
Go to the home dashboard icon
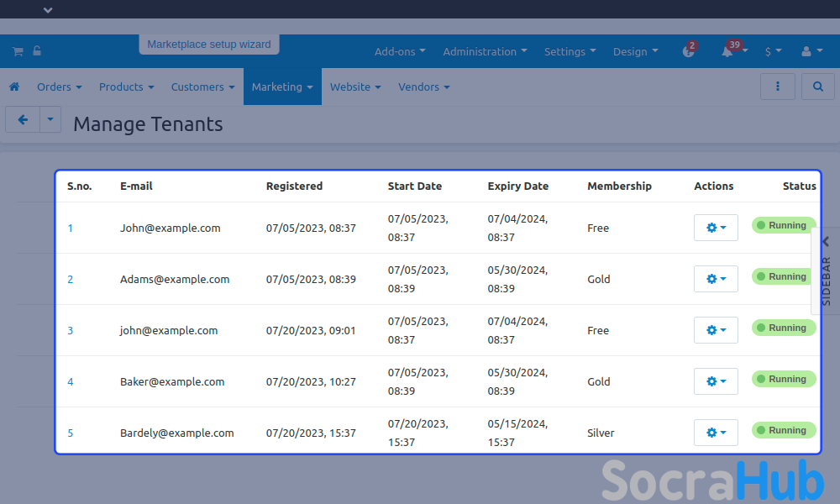tap(14, 87)
